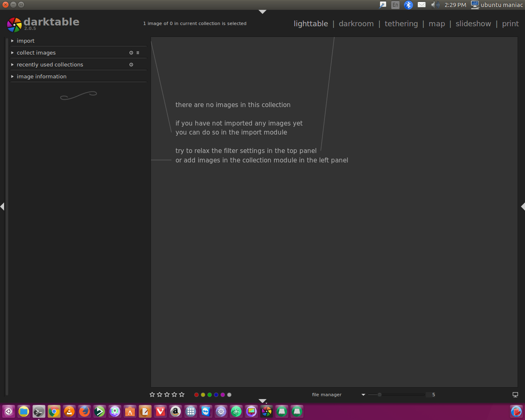
Task: Toggle the purple color label
Action: click(223, 395)
